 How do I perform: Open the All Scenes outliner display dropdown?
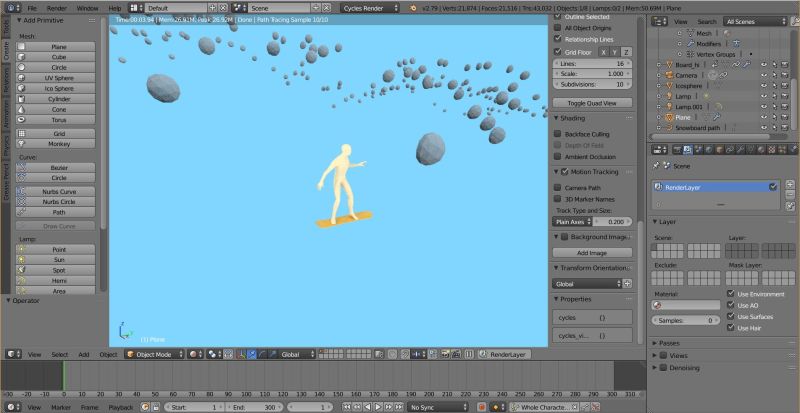(x=756, y=21)
